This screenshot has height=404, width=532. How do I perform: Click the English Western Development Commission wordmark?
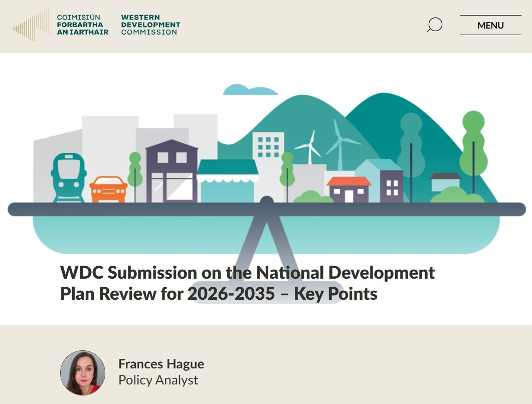[150, 25]
